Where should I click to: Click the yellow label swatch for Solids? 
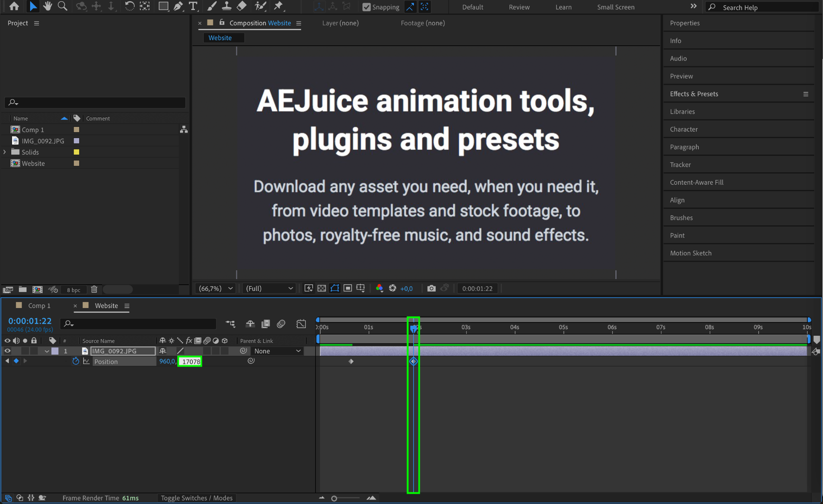76,152
